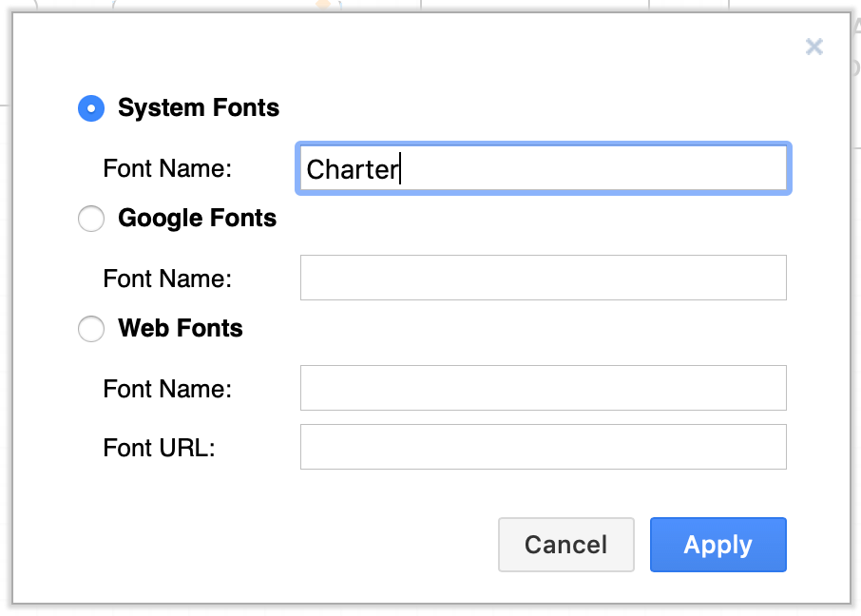Click the Google Fonts heading label
The height and width of the screenshot is (616, 861).
[197, 219]
